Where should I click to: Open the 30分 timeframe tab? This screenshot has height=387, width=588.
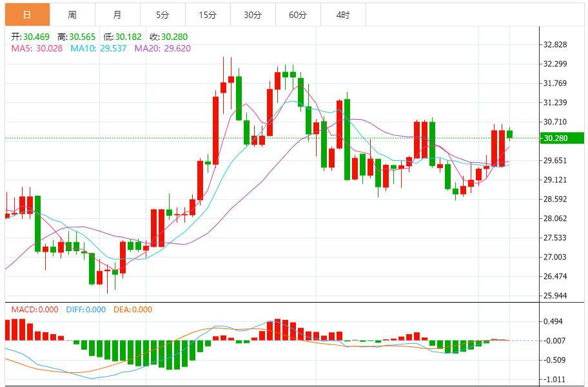[x=253, y=15]
